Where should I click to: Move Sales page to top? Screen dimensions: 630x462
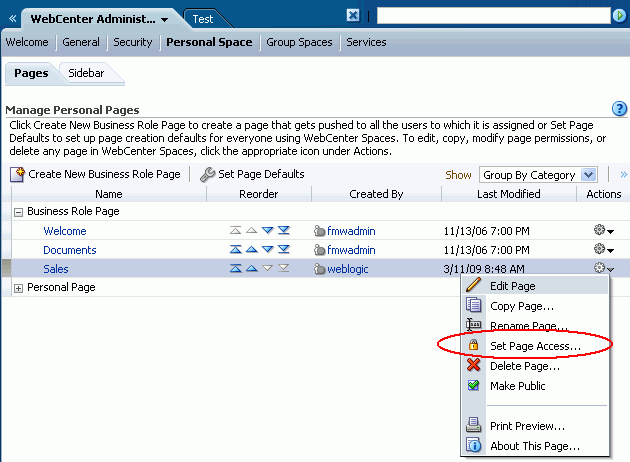pos(235,268)
